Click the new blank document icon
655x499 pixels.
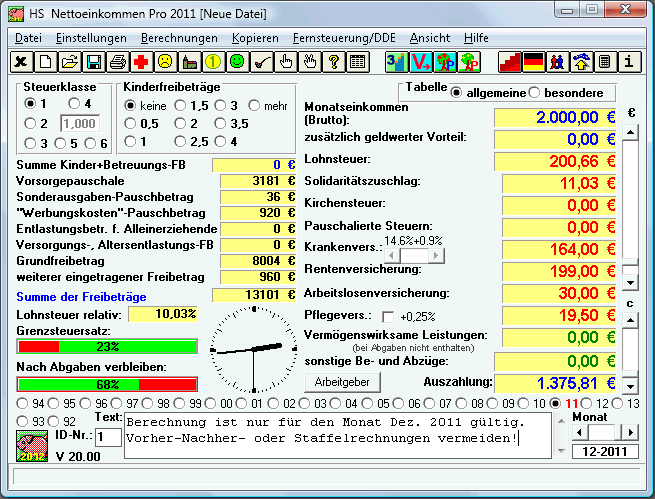(46, 62)
